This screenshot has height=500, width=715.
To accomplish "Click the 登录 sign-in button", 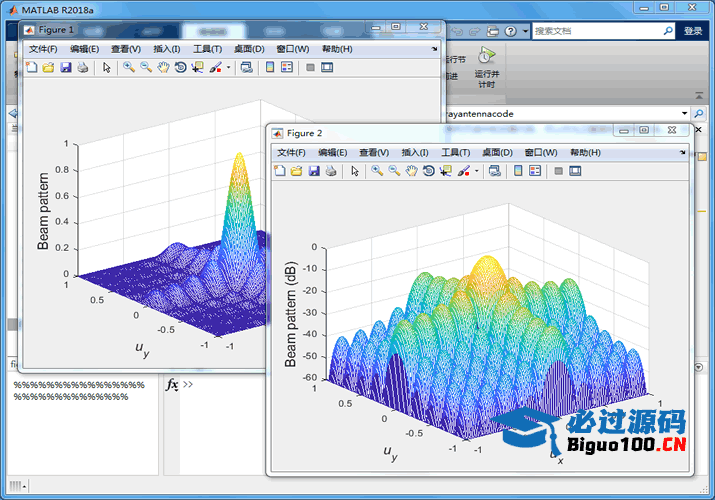I will point(693,31).
